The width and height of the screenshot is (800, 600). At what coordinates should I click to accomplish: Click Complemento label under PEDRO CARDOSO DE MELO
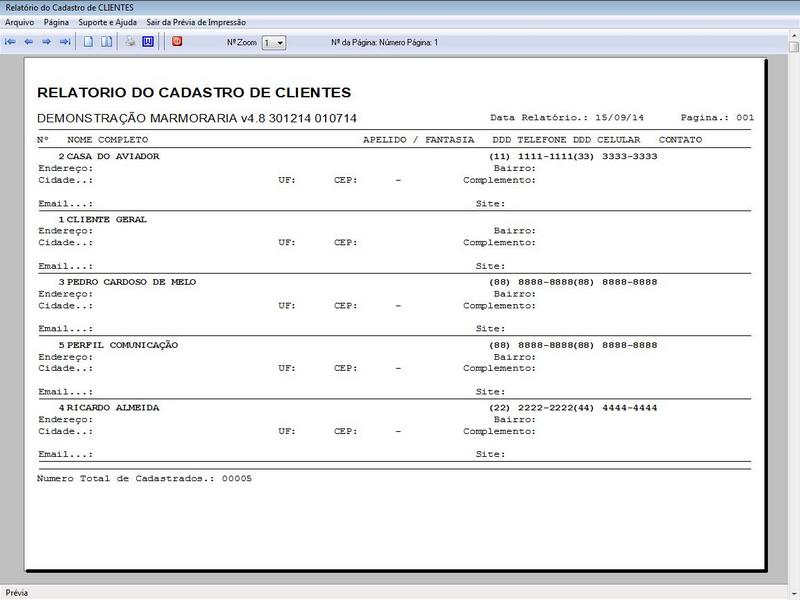tap(499, 306)
